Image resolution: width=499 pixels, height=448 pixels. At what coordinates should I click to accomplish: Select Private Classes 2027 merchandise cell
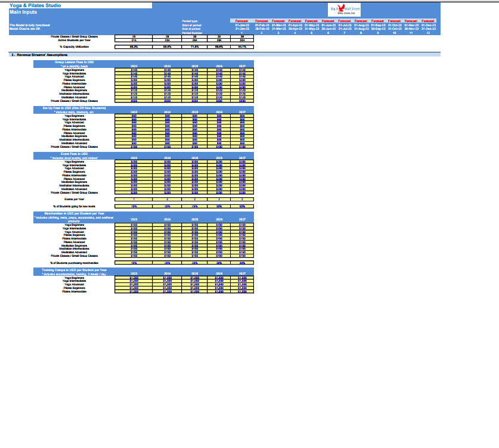tap(242, 256)
